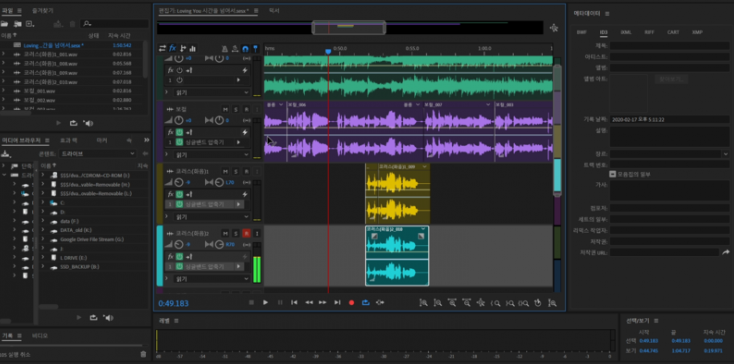Select the yellow 코러스(화음)1 clip on the timeline
Viewport: 734px width, 364px height.
[397, 194]
